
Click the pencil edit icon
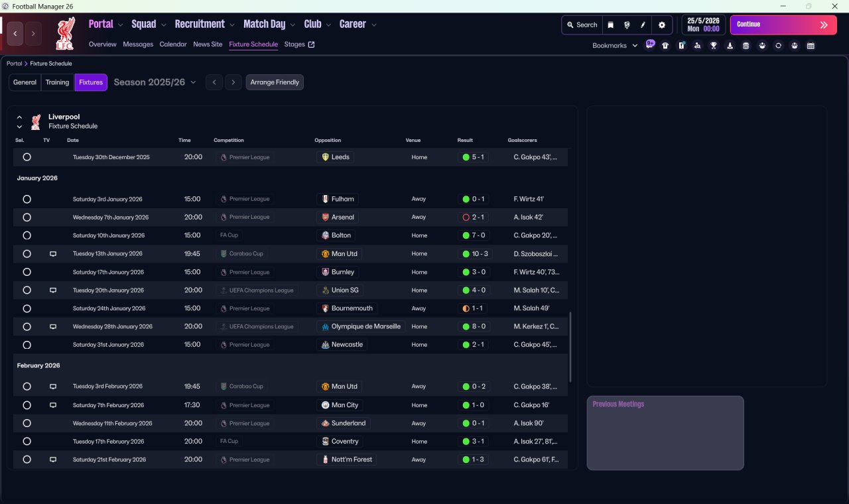point(643,25)
